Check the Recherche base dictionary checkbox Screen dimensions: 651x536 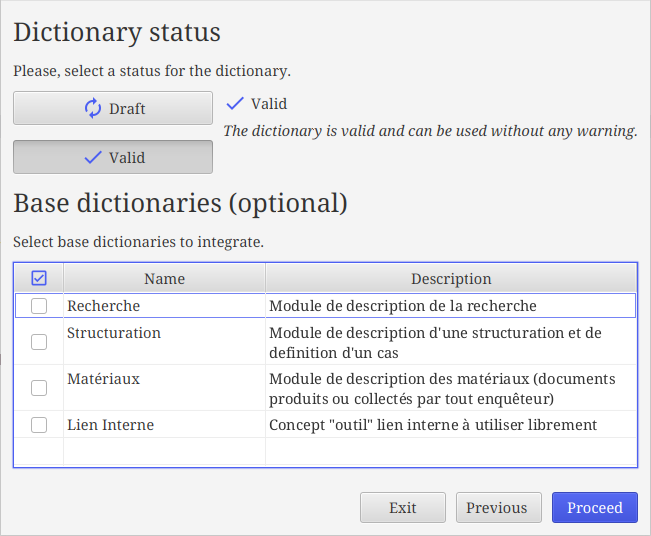coord(39,306)
